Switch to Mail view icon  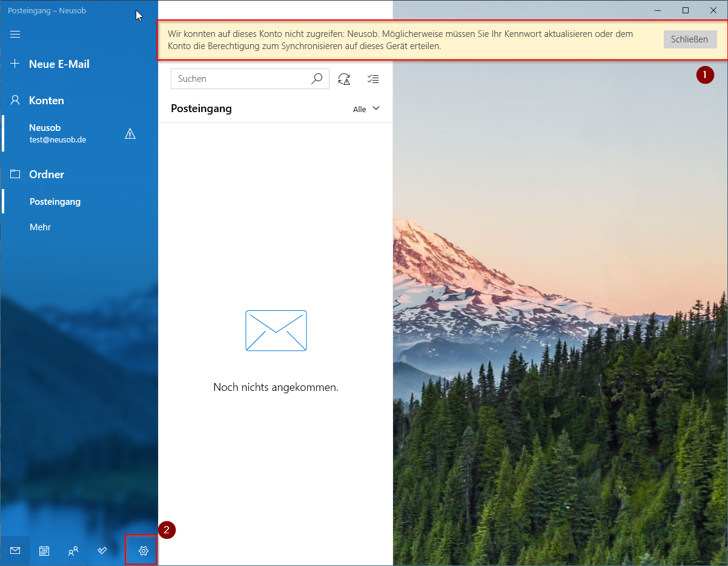point(15,551)
